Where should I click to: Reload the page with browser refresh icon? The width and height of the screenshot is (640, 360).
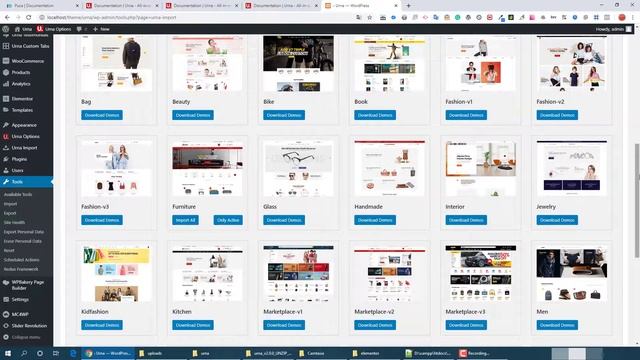29,18
